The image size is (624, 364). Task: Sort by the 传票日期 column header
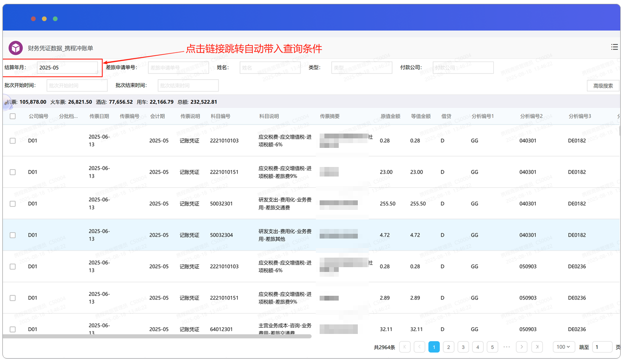99,116
